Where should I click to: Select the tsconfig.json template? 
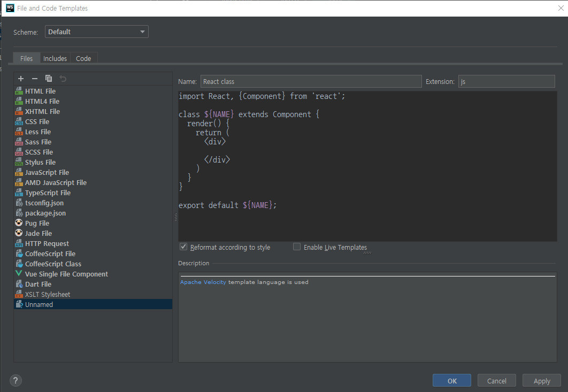pos(93,203)
